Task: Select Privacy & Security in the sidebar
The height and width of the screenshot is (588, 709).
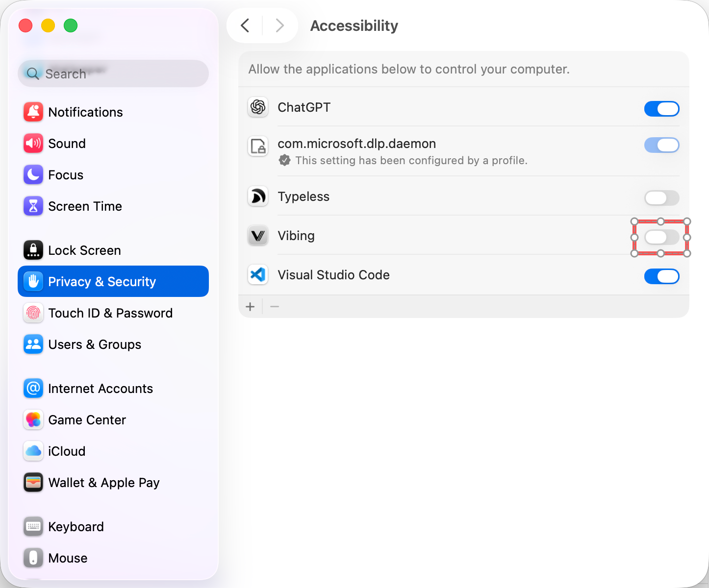Action: click(102, 281)
